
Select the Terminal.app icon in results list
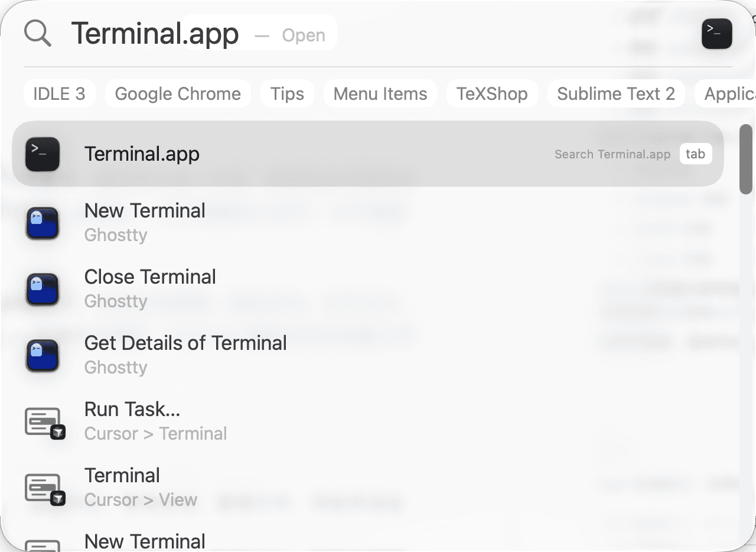click(44, 154)
